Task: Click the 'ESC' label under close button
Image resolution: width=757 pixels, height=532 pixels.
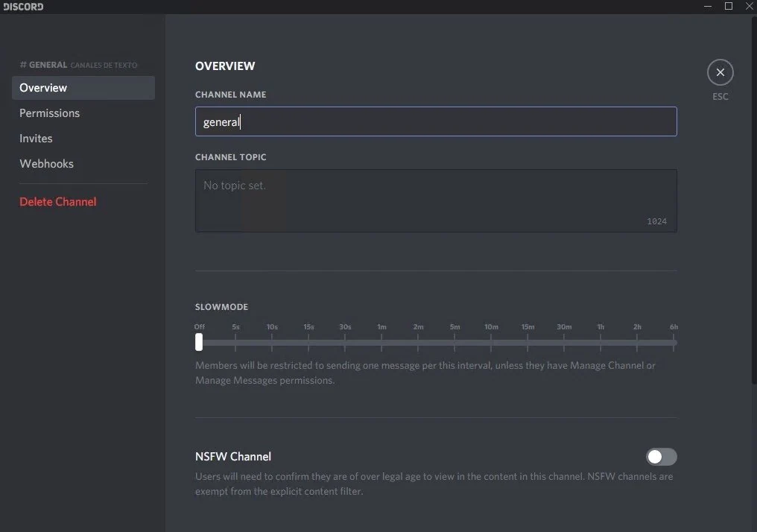Action: [720, 97]
